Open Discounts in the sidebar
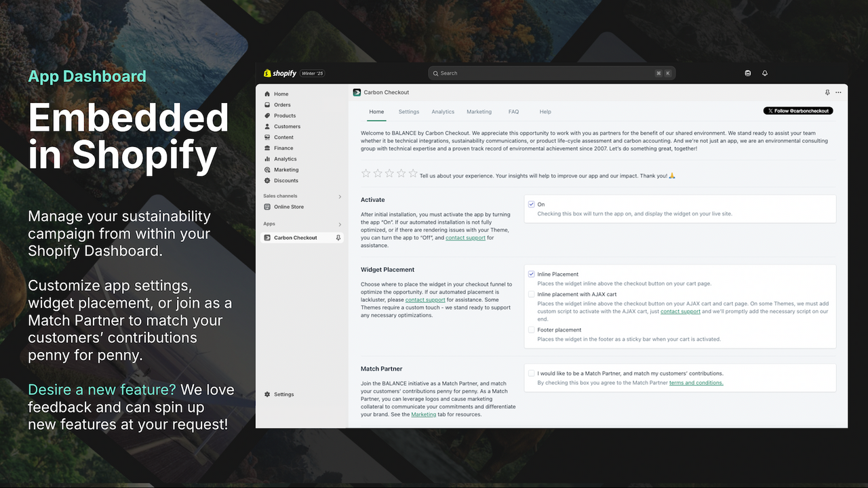The width and height of the screenshot is (868, 488). coord(286,181)
